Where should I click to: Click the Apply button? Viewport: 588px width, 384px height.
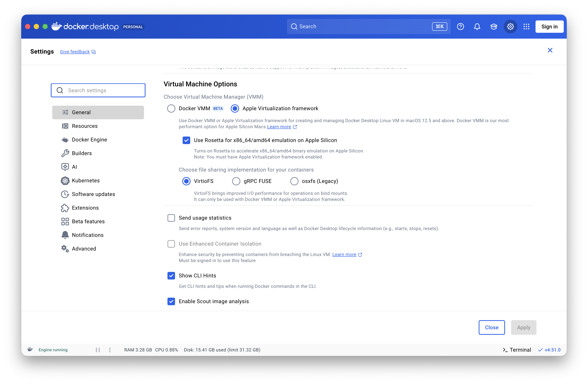[524, 327]
